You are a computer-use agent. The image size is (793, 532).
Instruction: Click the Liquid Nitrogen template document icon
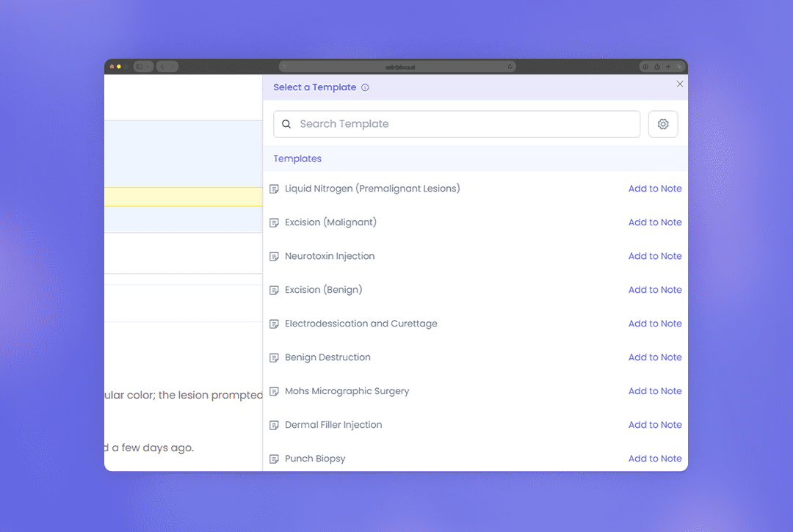click(275, 189)
